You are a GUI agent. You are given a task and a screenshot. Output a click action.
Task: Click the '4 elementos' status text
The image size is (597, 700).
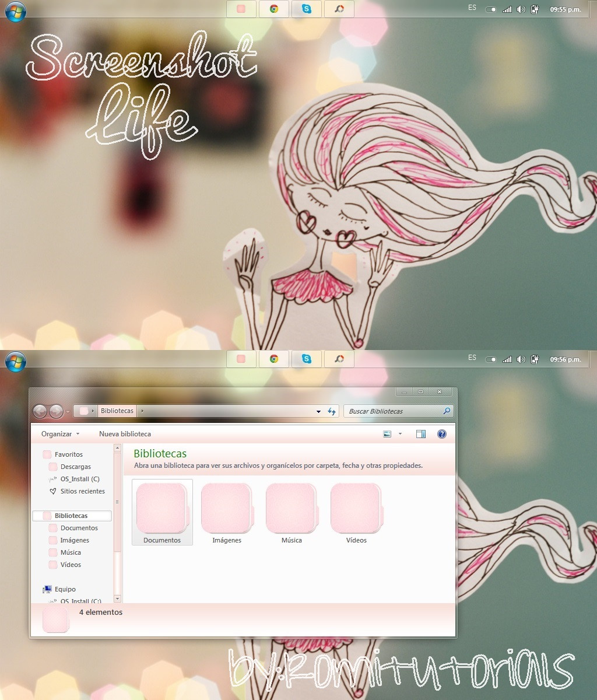click(x=101, y=612)
